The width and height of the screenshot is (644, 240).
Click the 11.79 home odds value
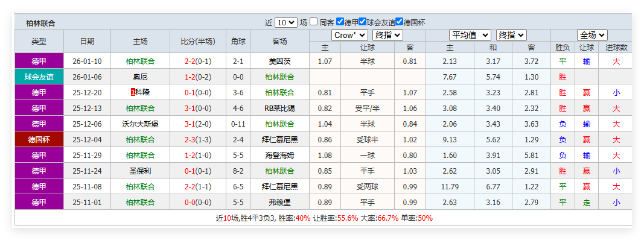[x=450, y=186]
